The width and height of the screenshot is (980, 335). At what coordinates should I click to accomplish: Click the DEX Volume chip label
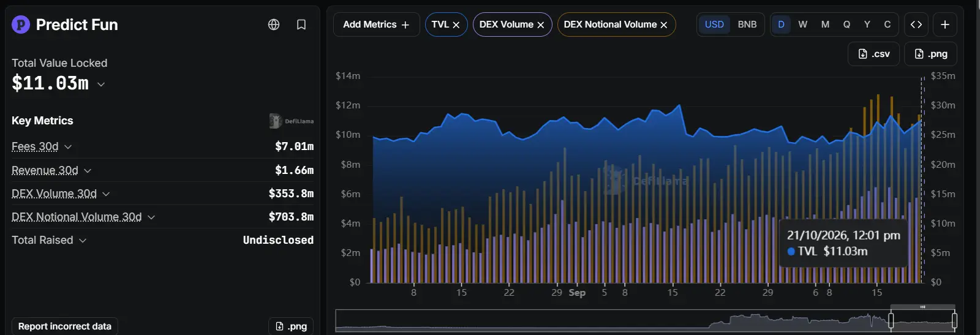tap(507, 24)
